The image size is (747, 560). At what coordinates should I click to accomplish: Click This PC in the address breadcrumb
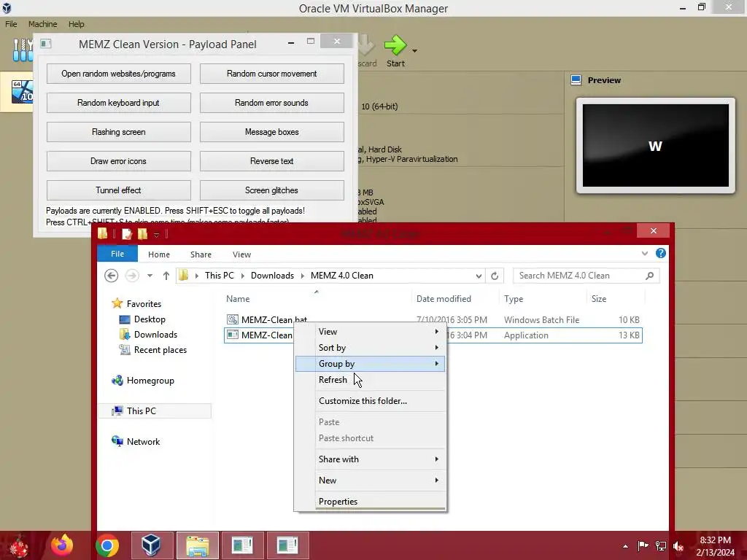tap(219, 275)
